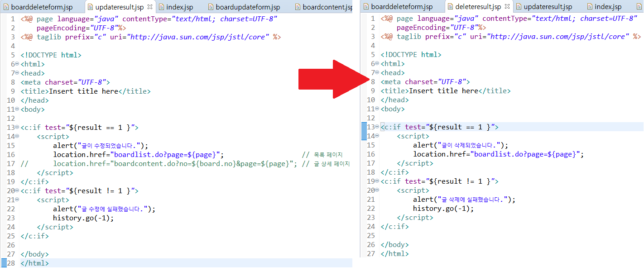Image resolution: width=644 pixels, height=271 pixels.
Task: Collapse the body fold at line 11 in deleteresult.jsp
Action: (x=377, y=109)
